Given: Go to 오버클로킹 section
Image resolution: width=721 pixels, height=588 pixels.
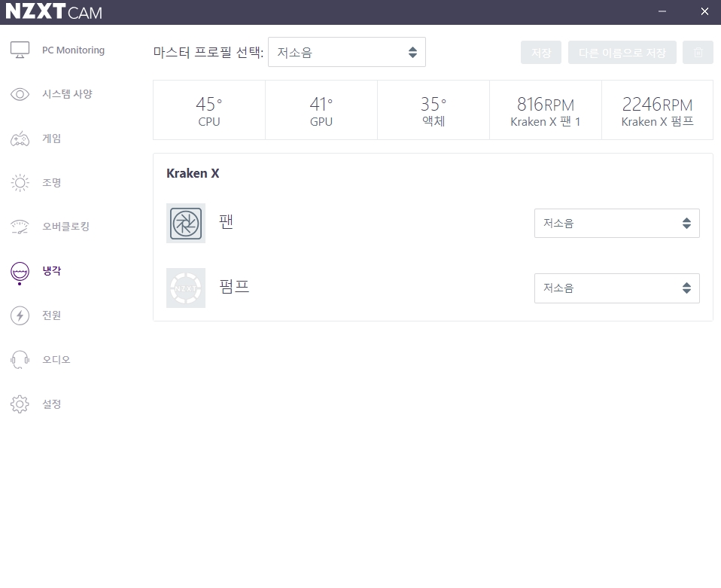Looking at the screenshot, I should [x=65, y=227].
